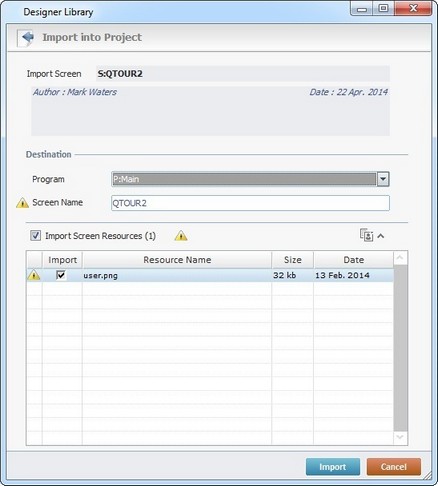The image size is (438, 486).
Task: Collapse the resources list with the chevron
Action: coord(381,236)
